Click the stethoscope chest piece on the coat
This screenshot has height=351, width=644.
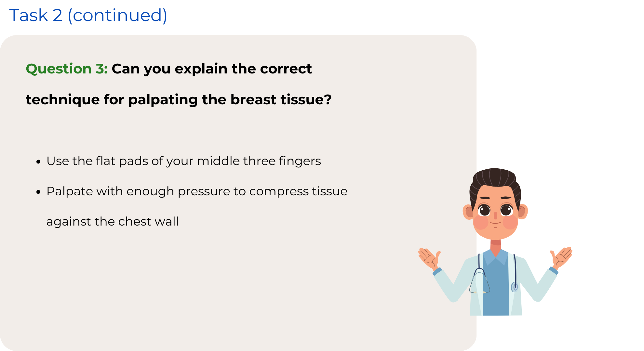click(x=515, y=287)
